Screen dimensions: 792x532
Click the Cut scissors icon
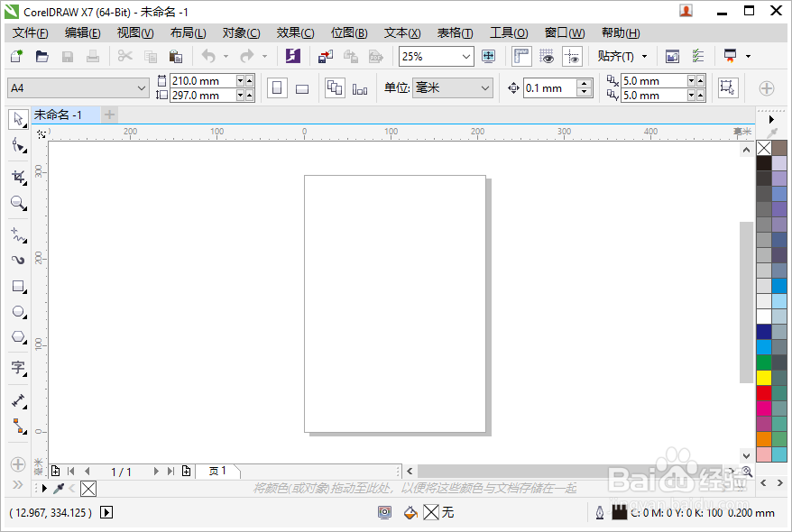pyautogui.click(x=124, y=56)
